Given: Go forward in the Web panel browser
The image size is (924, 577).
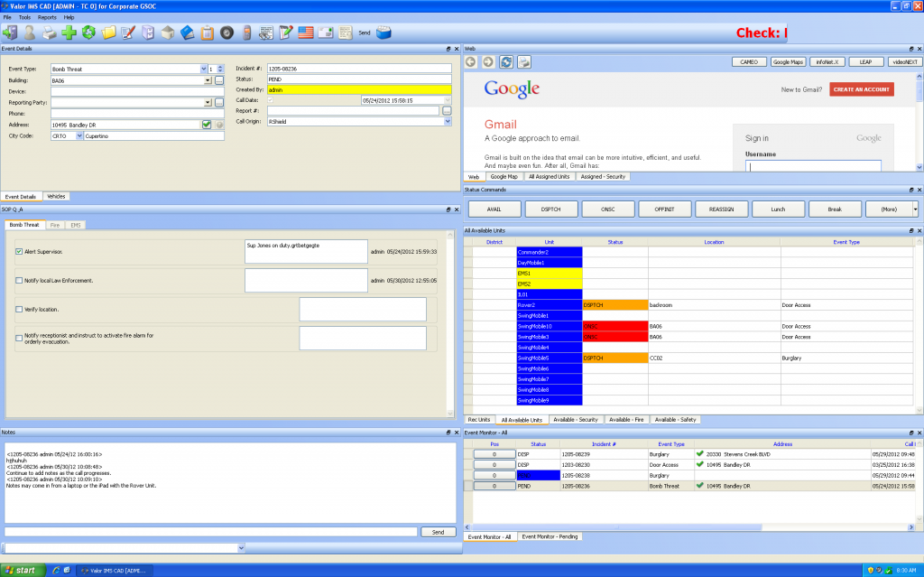Looking at the screenshot, I should click(x=488, y=62).
